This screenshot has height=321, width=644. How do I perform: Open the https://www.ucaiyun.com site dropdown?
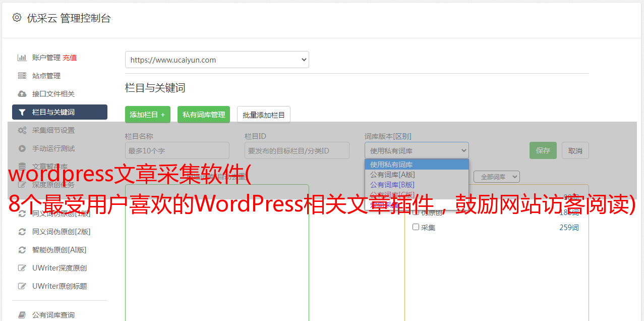217,60
